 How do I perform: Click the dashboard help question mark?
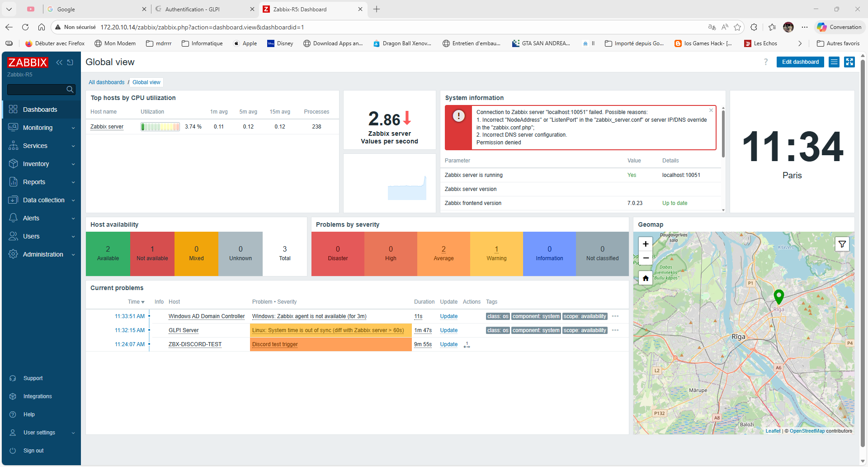765,62
